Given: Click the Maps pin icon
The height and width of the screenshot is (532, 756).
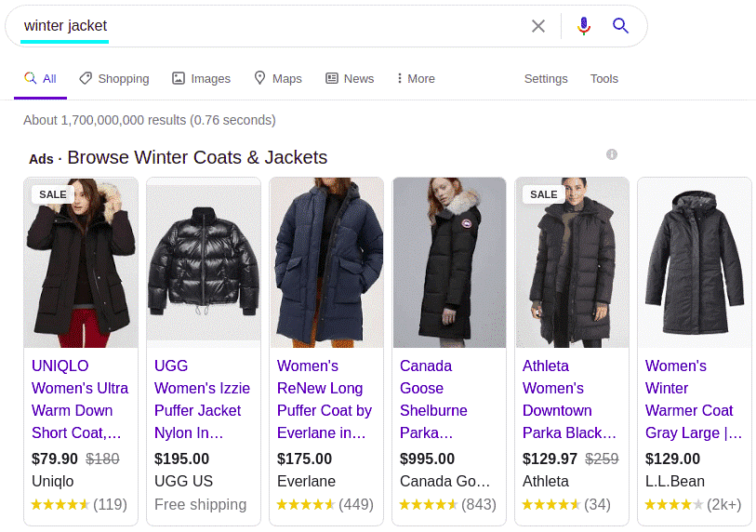Looking at the screenshot, I should coord(259,77).
